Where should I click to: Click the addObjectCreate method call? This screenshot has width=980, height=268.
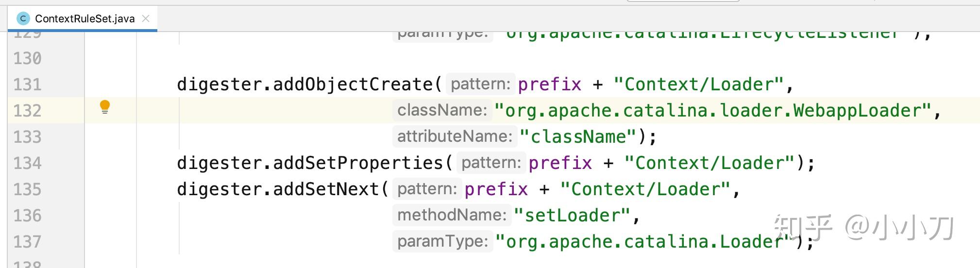pos(353,84)
